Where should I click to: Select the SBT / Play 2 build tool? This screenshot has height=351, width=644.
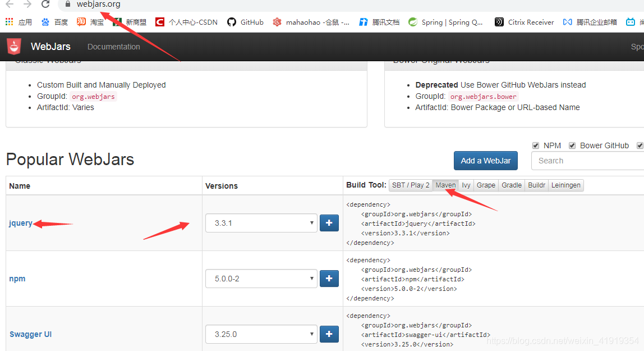click(x=410, y=185)
